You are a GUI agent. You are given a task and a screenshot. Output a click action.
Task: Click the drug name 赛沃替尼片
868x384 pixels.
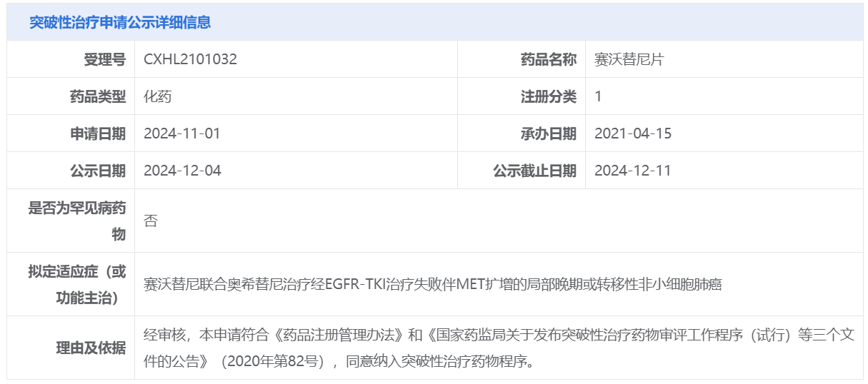pyautogui.click(x=629, y=59)
